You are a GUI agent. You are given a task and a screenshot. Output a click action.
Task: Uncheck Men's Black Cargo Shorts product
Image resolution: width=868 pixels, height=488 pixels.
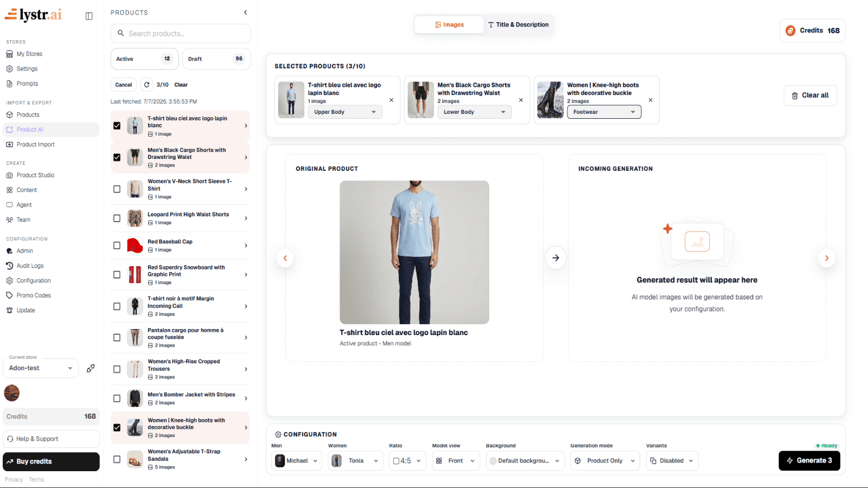[117, 157]
